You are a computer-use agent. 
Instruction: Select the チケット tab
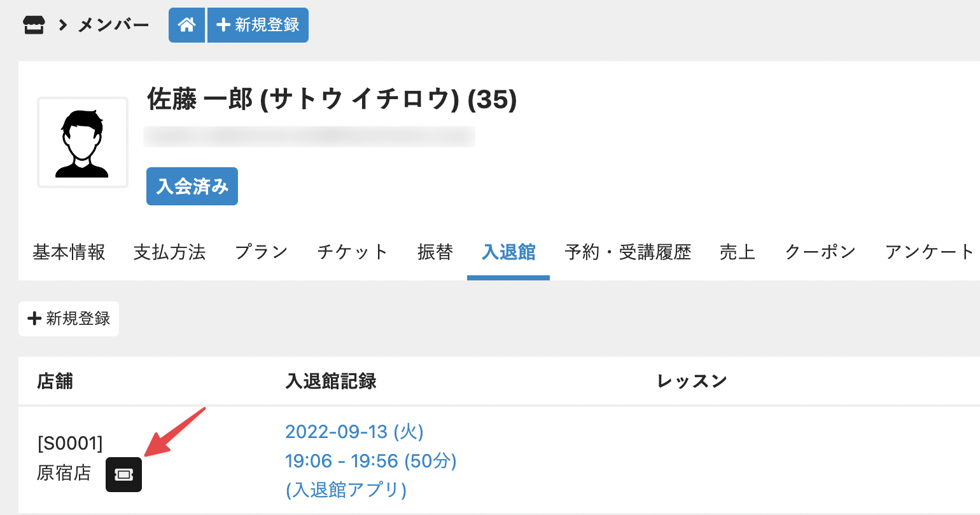[353, 252]
